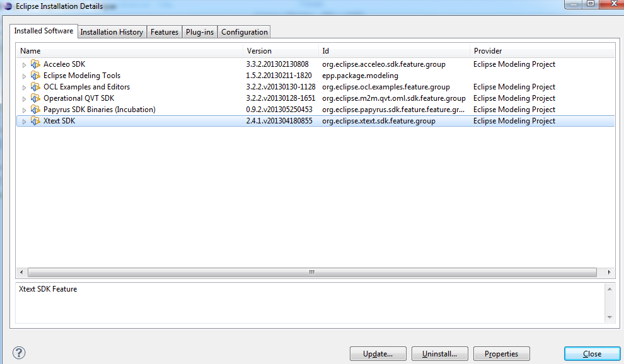Switch to the Features tab
This screenshot has height=364, width=624.
click(165, 32)
